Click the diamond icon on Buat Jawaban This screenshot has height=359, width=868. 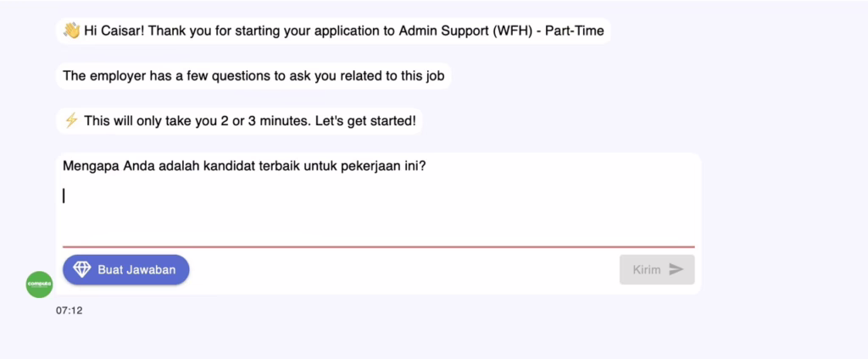point(82,270)
